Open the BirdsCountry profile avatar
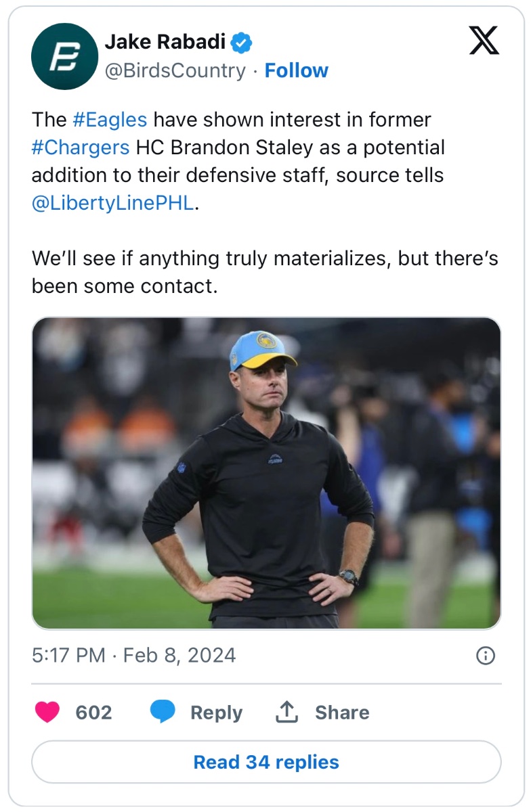This screenshot has width=531, height=812. [65, 56]
